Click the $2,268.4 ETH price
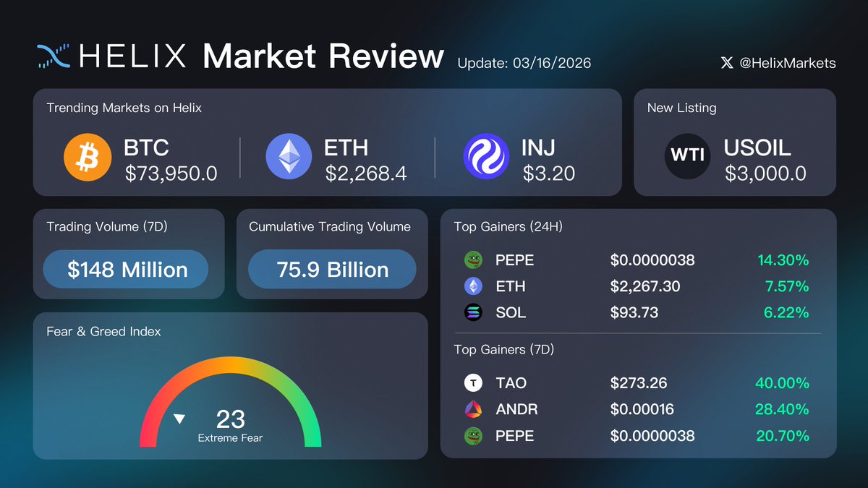The height and width of the screenshot is (488, 868). coord(367,174)
